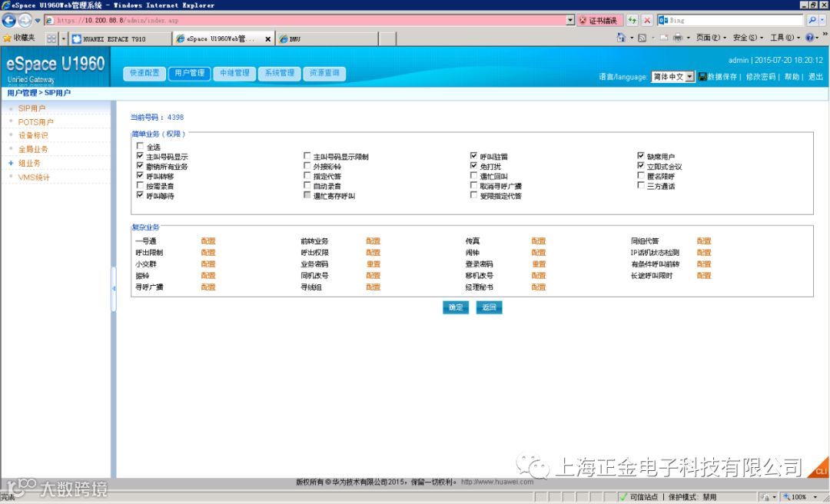The height and width of the screenshot is (504, 830).
Task: Uncheck the 呼叫转移 checkbox
Action: pyautogui.click(x=140, y=175)
